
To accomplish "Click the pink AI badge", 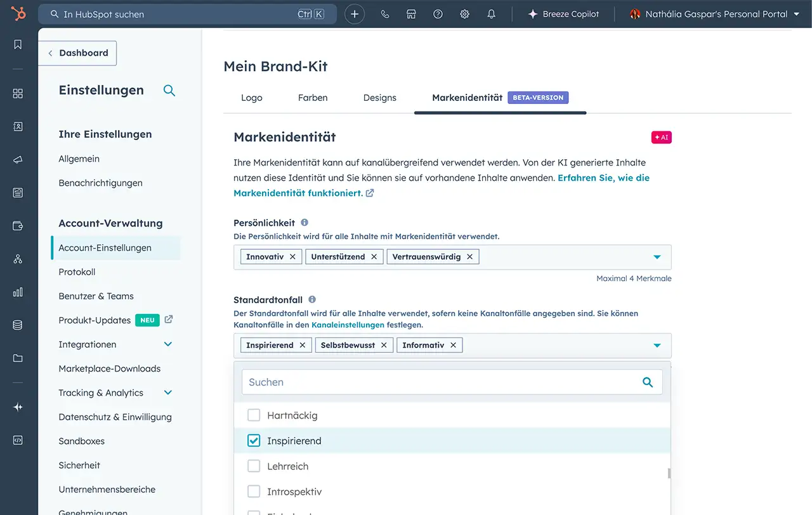I will (x=661, y=137).
